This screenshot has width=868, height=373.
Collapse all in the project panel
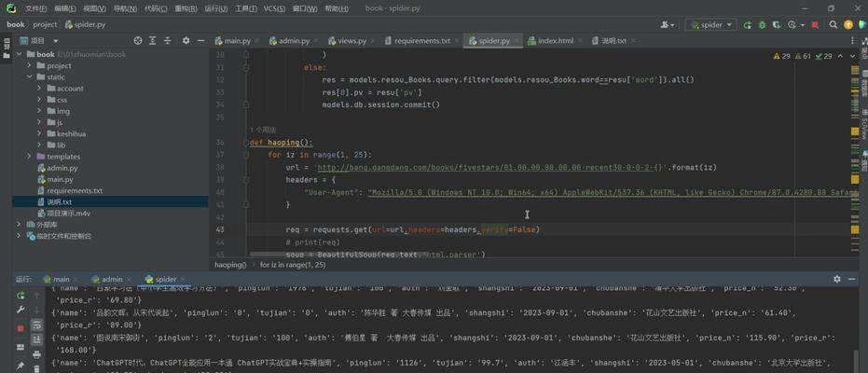click(168, 40)
